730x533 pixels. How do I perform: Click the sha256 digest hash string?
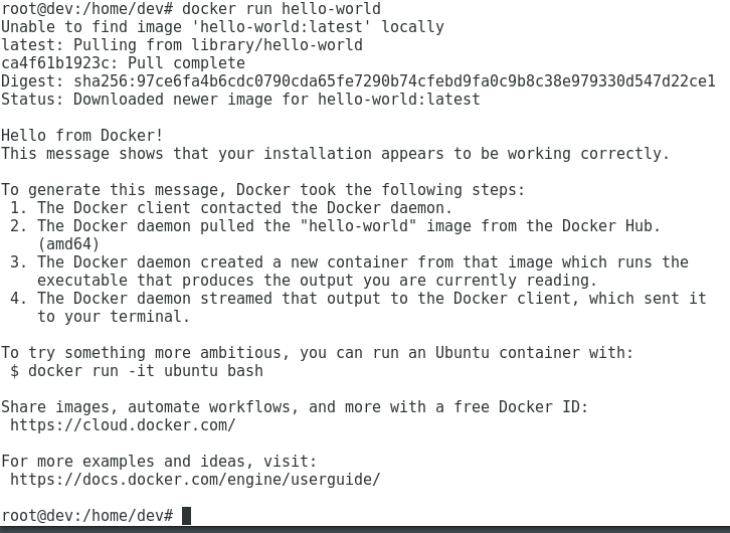click(x=394, y=81)
